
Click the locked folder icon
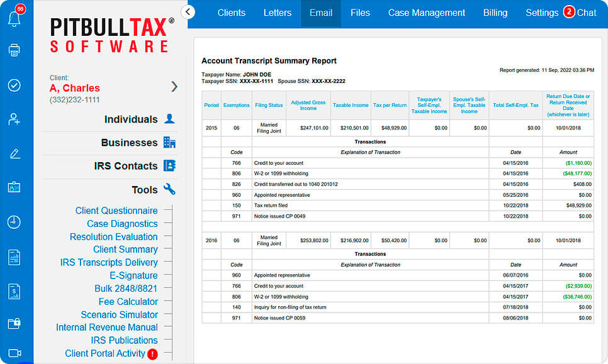click(x=14, y=323)
